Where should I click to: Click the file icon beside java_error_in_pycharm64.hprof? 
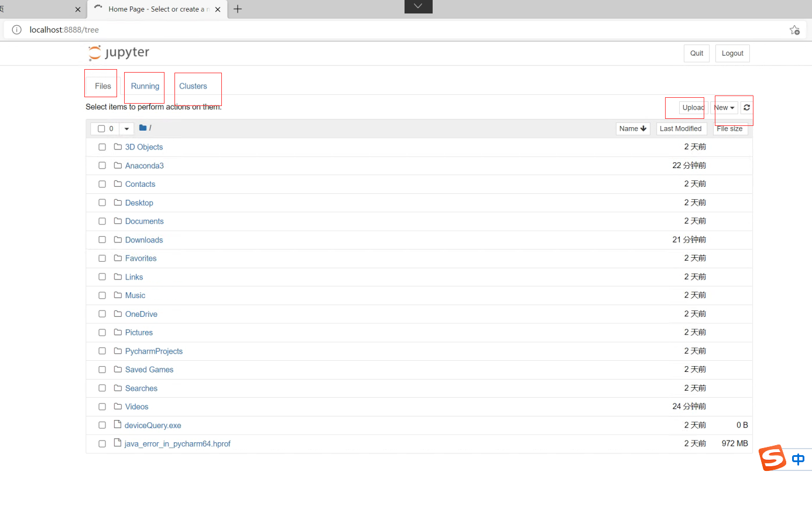pos(118,443)
